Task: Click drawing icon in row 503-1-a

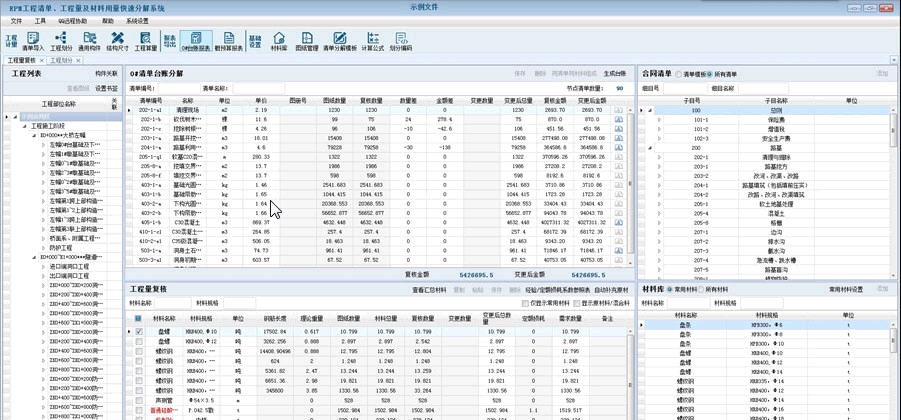Action: pyautogui.click(x=618, y=251)
